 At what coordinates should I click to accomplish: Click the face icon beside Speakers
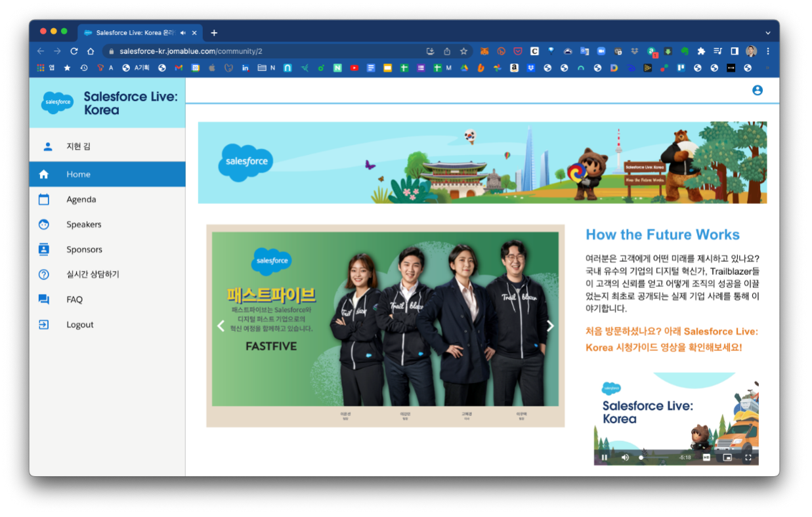point(44,224)
